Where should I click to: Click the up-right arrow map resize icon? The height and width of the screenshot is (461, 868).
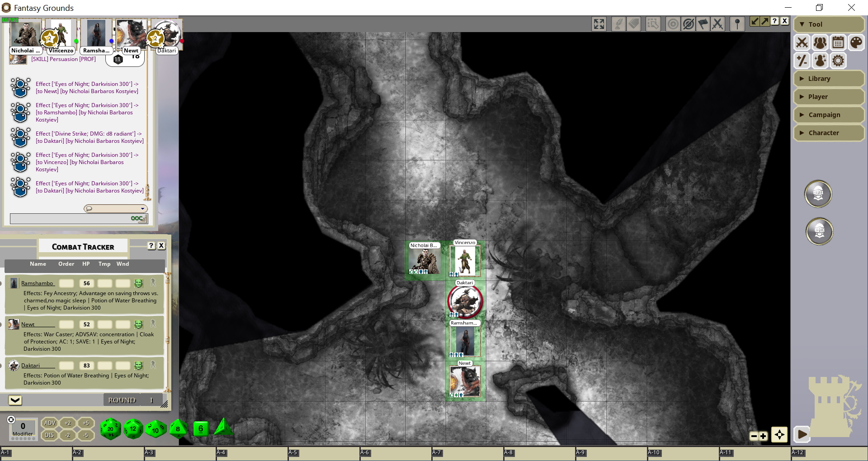(764, 21)
